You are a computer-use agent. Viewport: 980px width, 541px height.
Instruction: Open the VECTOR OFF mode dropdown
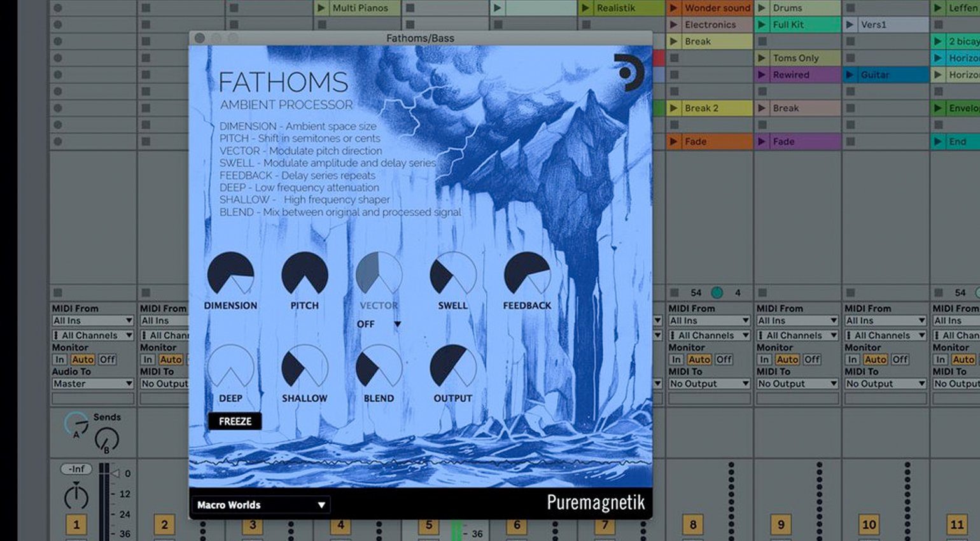tap(379, 324)
